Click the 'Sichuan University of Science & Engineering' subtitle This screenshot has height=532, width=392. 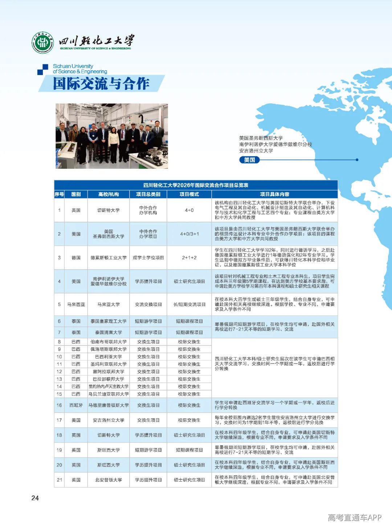click(80, 69)
